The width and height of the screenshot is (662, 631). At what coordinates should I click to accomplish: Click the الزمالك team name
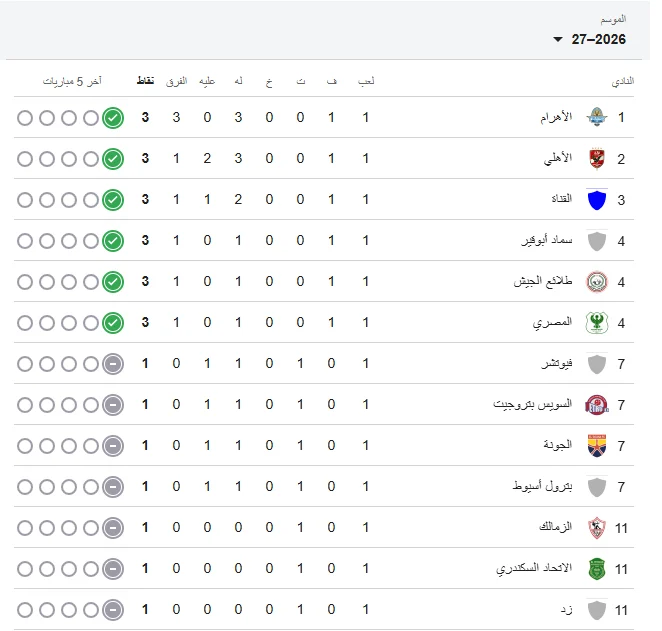click(x=555, y=527)
